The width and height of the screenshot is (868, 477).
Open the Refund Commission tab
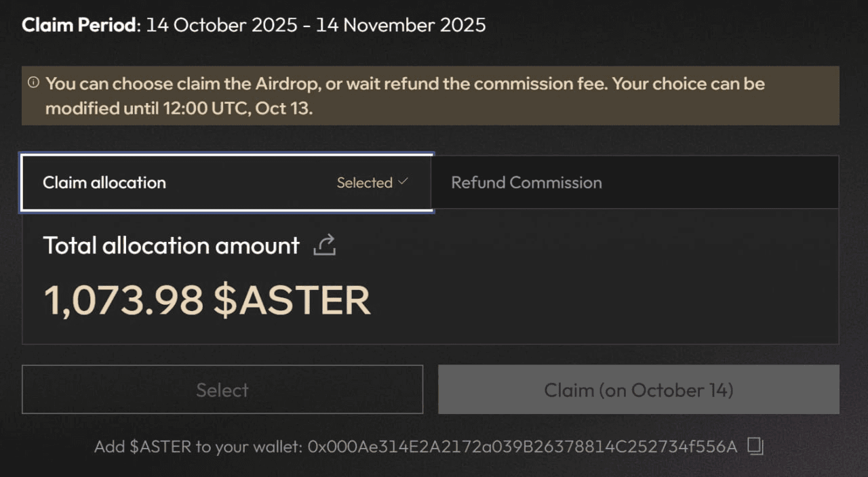[526, 183]
